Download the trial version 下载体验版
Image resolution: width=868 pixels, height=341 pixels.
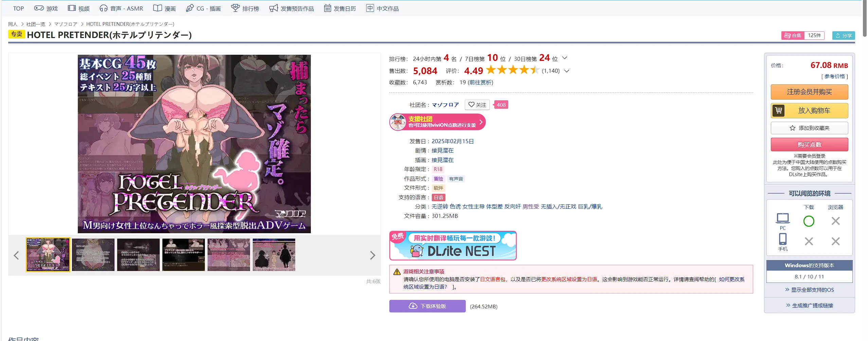pos(427,306)
